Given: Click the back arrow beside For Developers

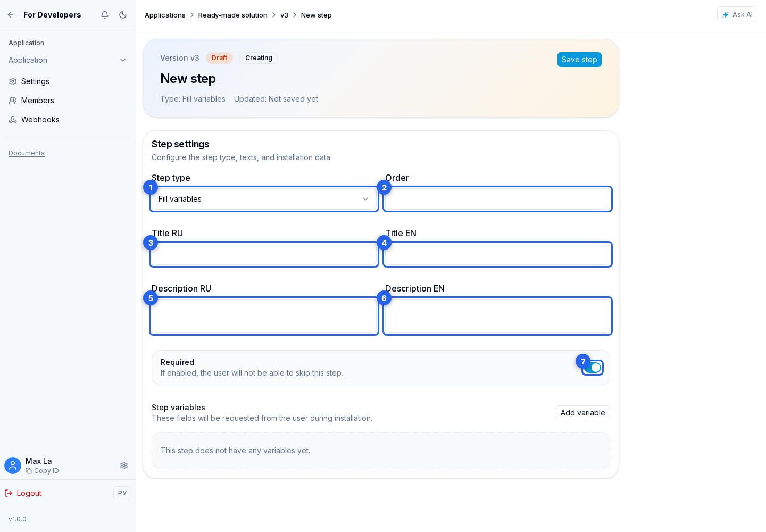Looking at the screenshot, I should [x=11, y=15].
